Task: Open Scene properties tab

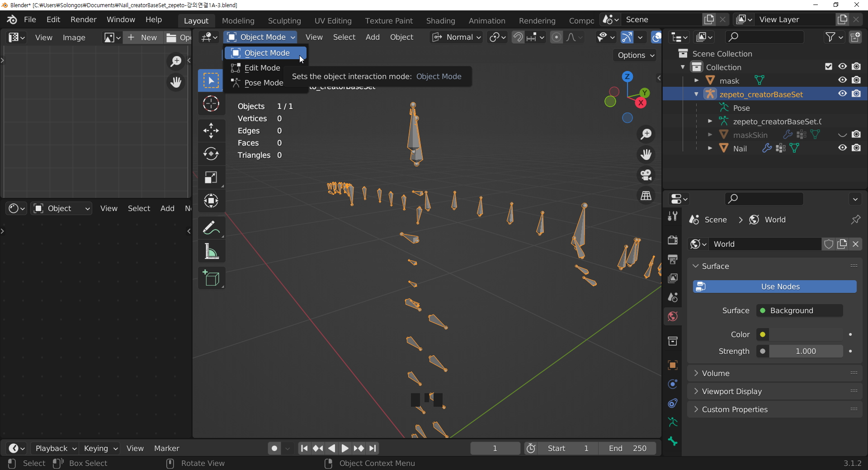Action: 673,297
